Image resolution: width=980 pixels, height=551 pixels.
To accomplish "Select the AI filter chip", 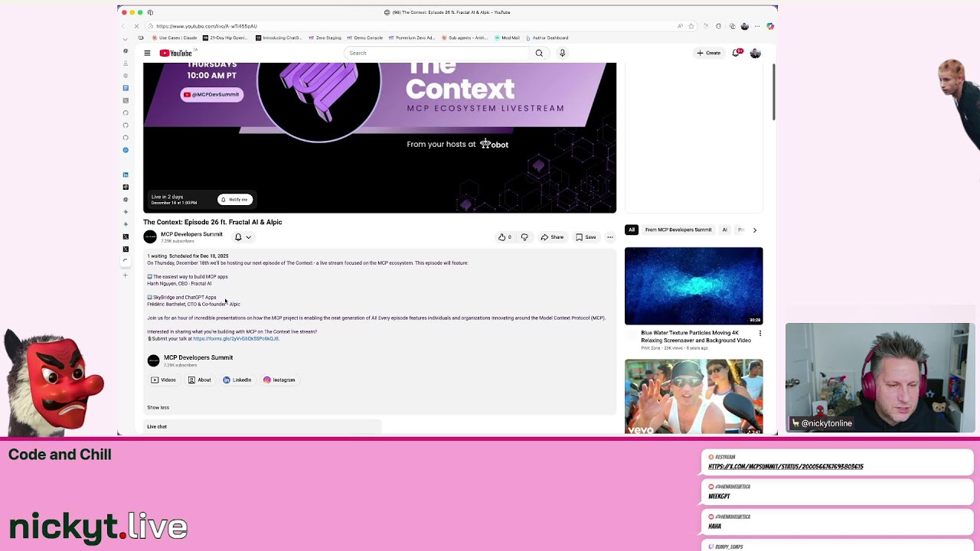I will coord(724,230).
